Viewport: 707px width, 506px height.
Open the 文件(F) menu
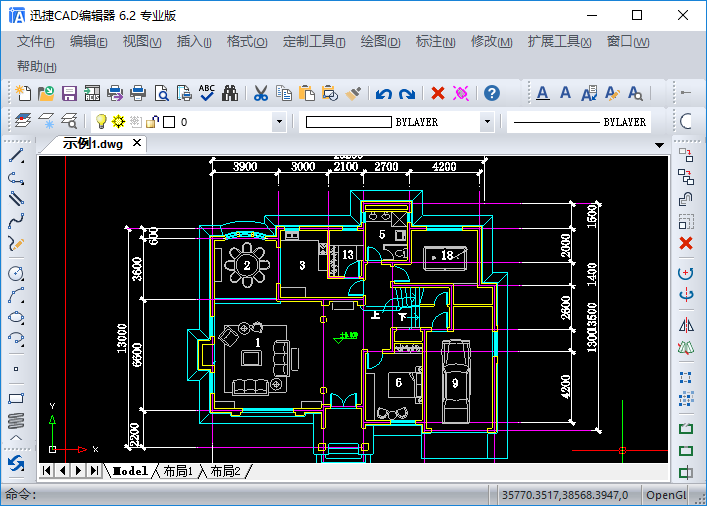(36, 41)
